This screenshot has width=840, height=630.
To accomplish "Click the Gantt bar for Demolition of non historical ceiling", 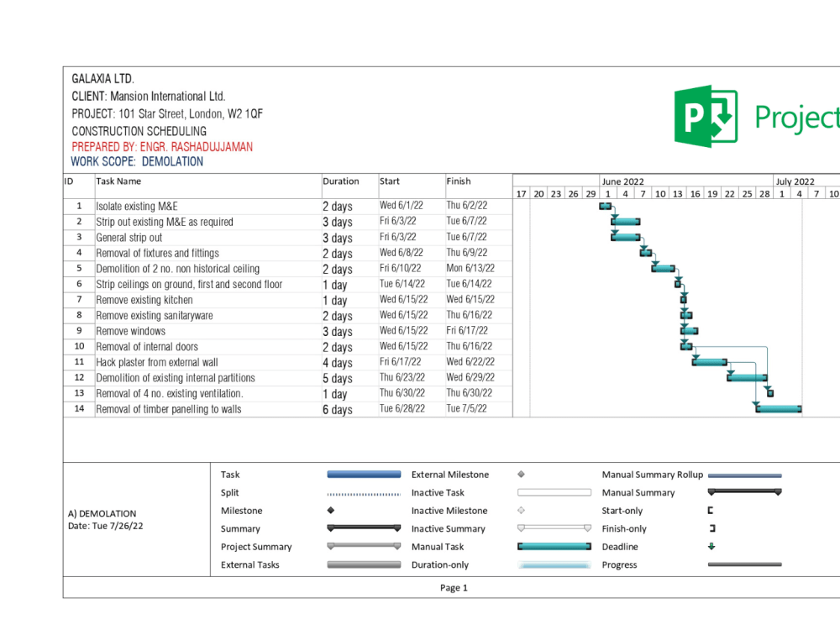I will (664, 269).
